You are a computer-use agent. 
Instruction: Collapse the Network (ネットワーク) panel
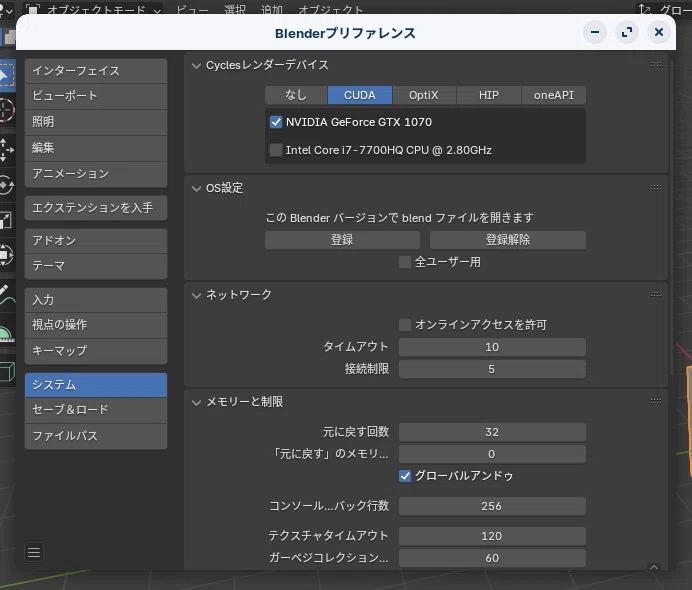196,295
